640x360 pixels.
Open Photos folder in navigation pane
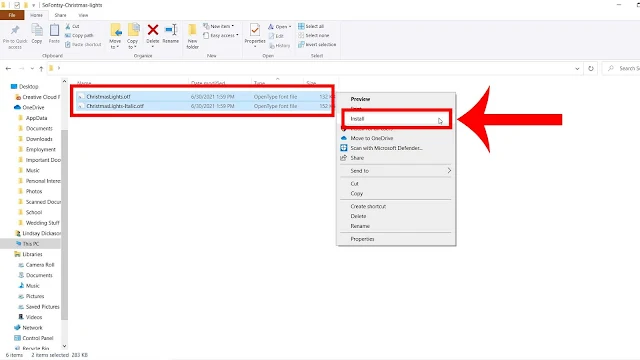[x=30, y=191]
